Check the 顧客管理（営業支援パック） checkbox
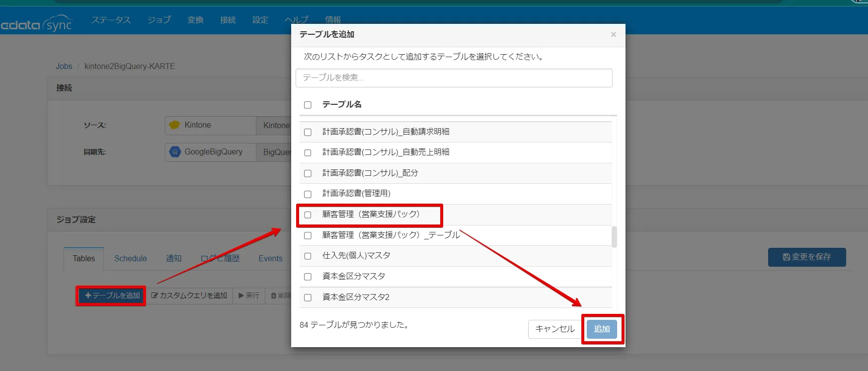Viewport: 868px width, 371px height. point(308,215)
